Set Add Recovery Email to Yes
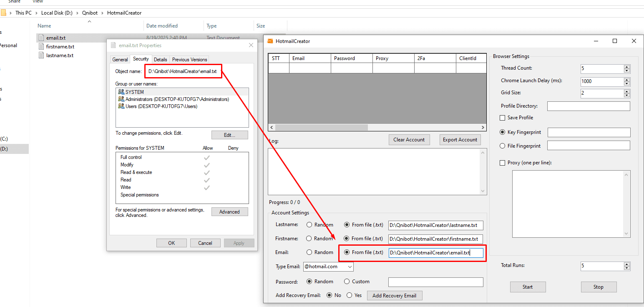The height and width of the screenshot is (307, 644). click(350, 295)
